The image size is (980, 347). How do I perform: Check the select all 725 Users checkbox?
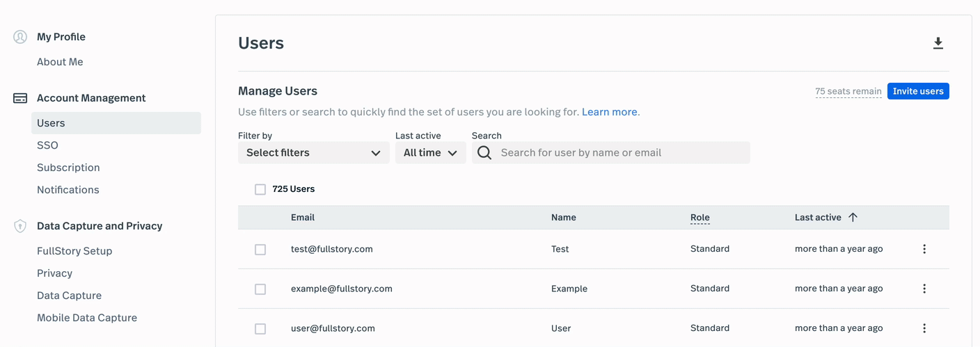260,189
